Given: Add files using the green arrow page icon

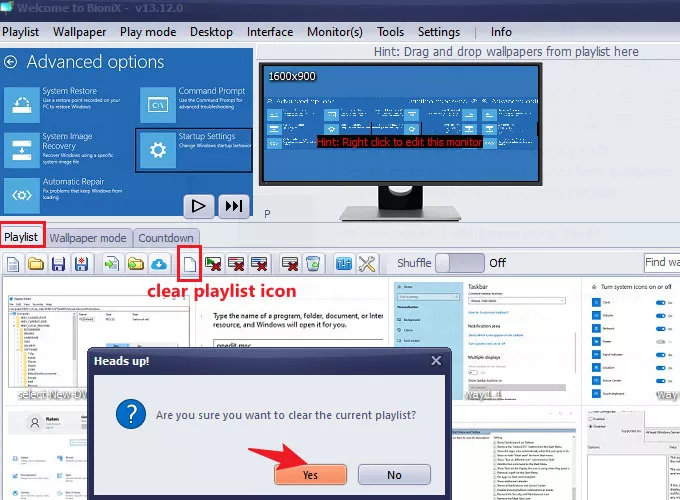Looking at the screenshot, I should tap(112, 264).
